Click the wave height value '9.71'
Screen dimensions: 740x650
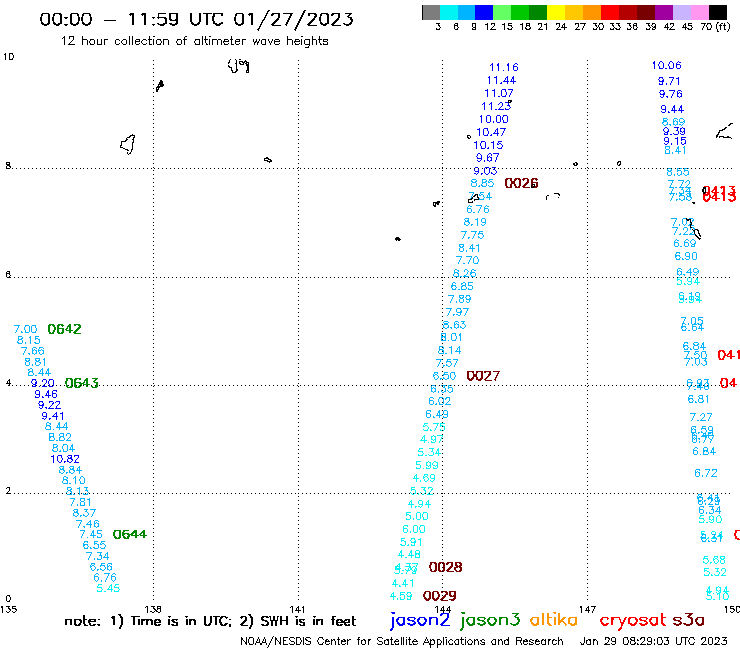click(x=669, y=81)
